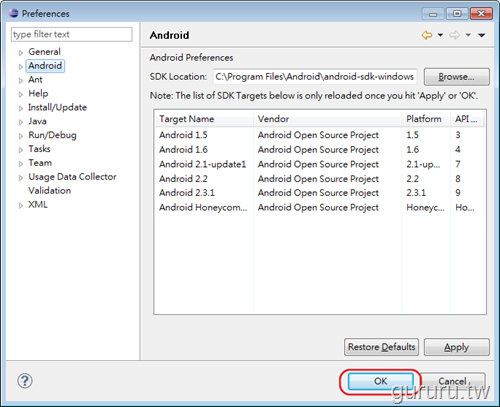
Task: Select Usage Data Collector in tree
Action: point(72,177)
